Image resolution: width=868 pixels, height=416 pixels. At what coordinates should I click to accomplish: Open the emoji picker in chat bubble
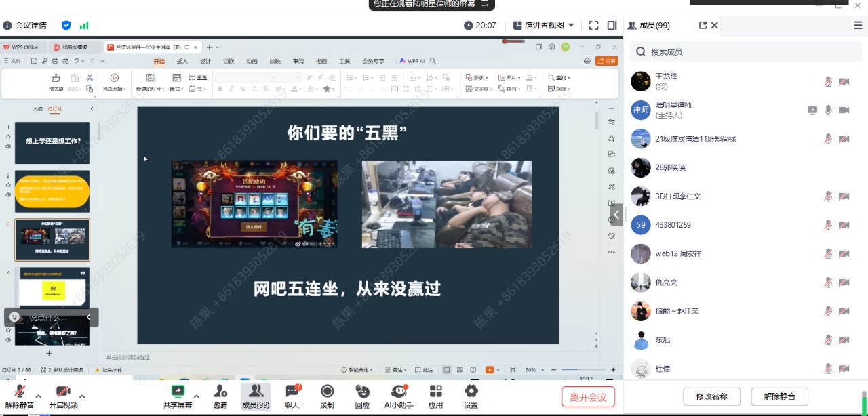click(15, 316)
